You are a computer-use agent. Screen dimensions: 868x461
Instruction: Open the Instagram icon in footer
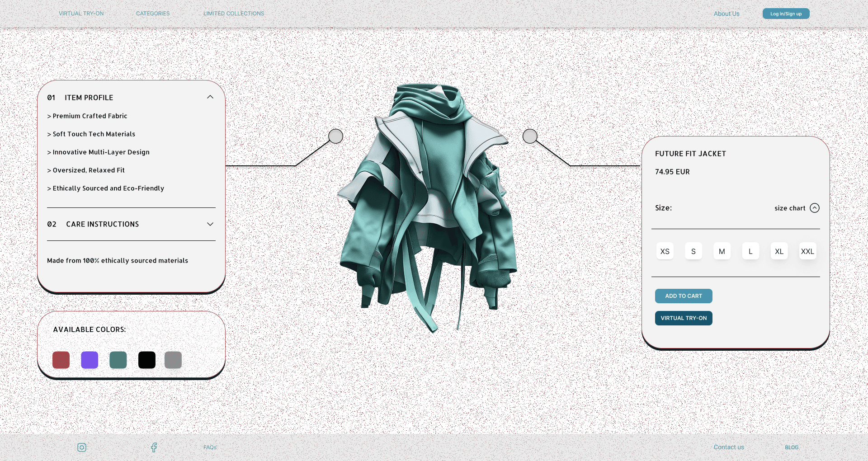pyautogui.click(x=82, y=447)
